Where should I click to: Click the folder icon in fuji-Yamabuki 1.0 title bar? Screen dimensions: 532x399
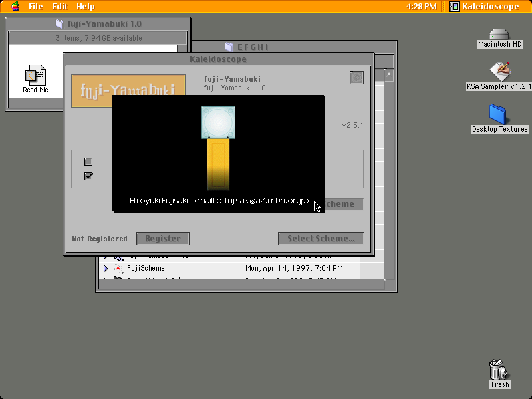pos(60,23)
